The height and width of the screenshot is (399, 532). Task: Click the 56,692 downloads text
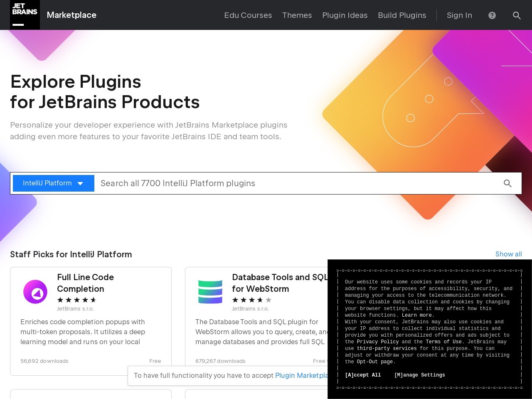[x=44, y=361]
